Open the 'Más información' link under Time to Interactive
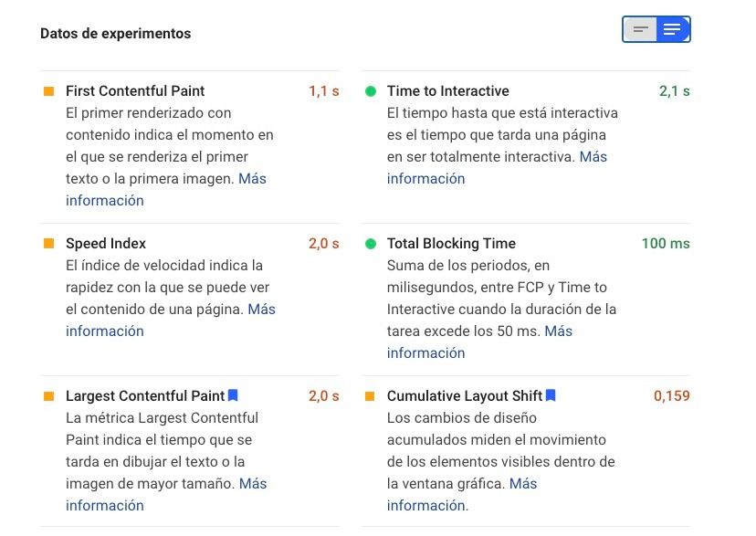The width and height of the screenshot is (756, 536). pos(425,179)
